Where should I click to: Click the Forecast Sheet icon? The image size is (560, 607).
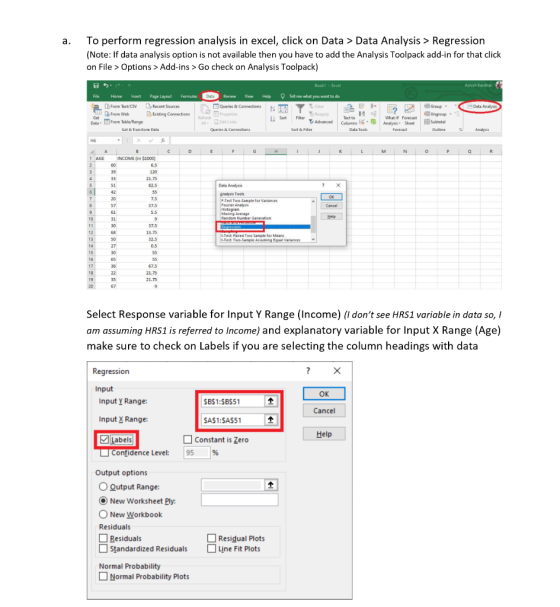[x=409, y=115]
